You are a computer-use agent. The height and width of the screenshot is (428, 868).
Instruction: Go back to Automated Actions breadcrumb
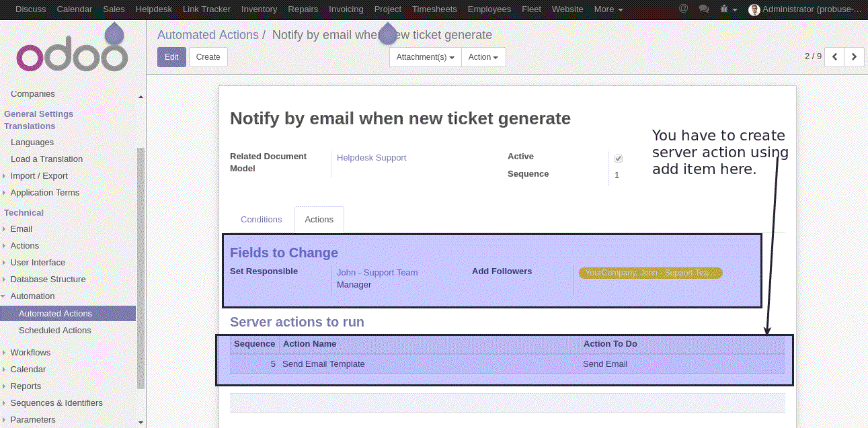coord(208,35)
